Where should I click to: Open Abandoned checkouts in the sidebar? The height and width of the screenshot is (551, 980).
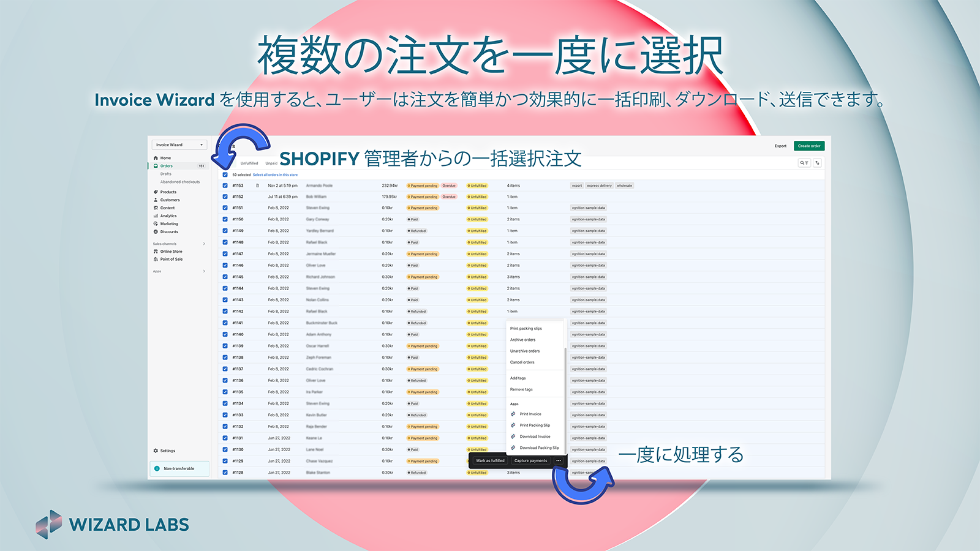point(180,182)
